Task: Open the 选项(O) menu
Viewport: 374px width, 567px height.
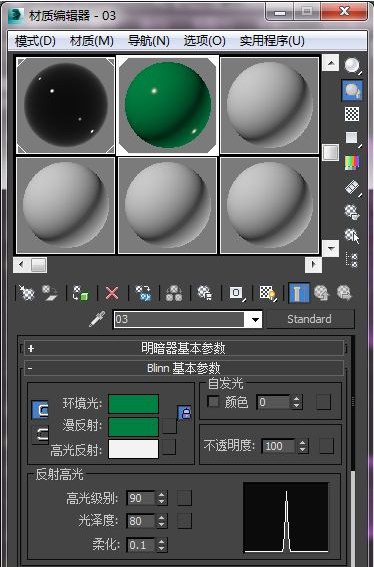Action: pos(204,41)
